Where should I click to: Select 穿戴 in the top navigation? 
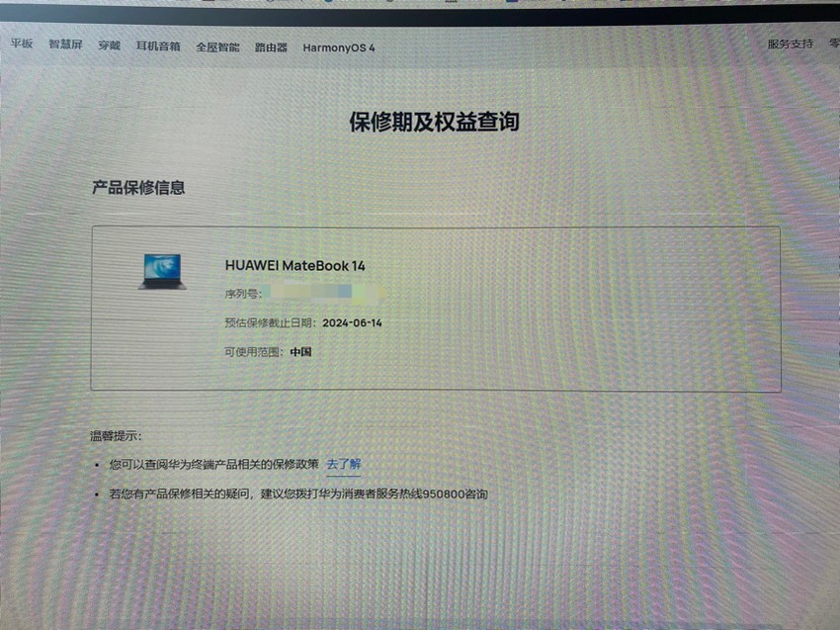110,45
